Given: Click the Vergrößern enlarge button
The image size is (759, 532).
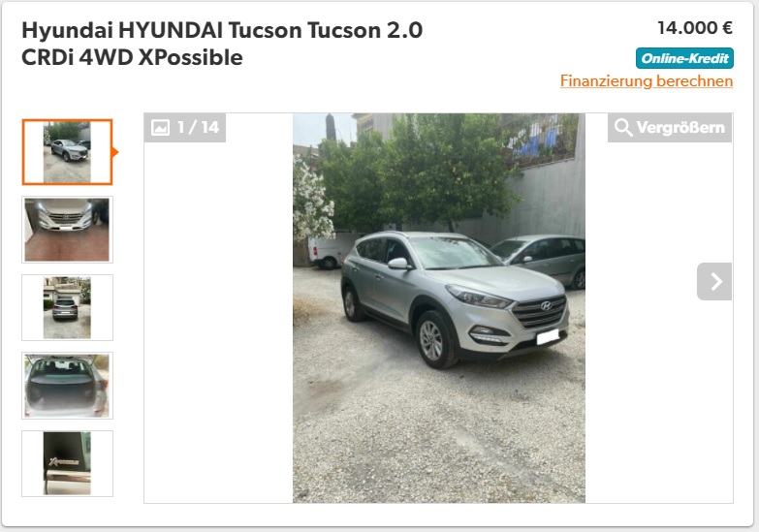Looking at the screenshot, I should click(670, 128).
